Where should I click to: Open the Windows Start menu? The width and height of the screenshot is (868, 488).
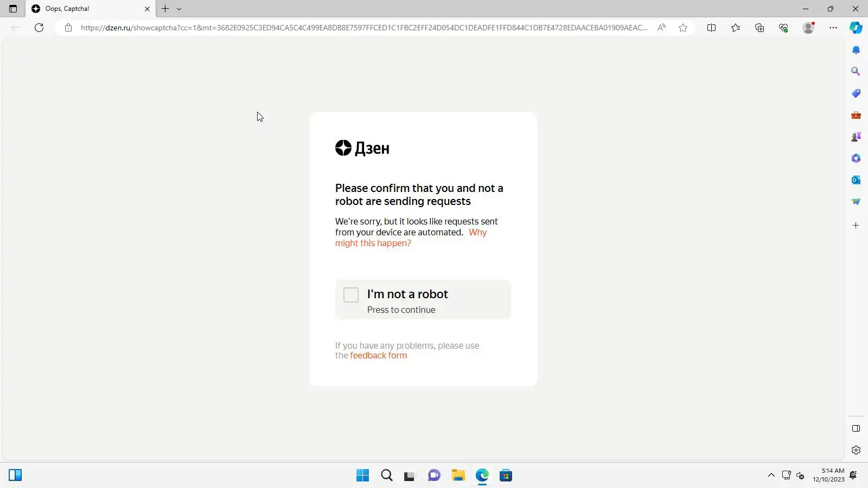point(362,476)
